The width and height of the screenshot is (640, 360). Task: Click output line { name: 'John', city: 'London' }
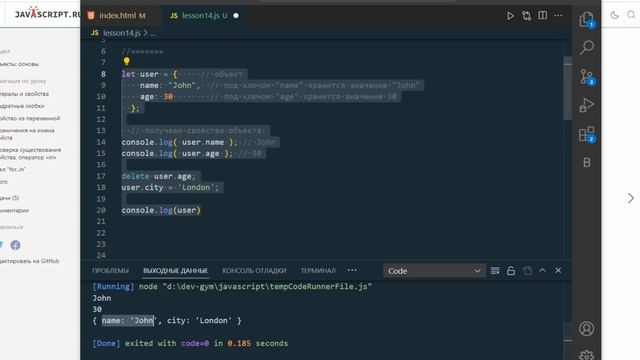pyautogui.click(x=167, y=320)
